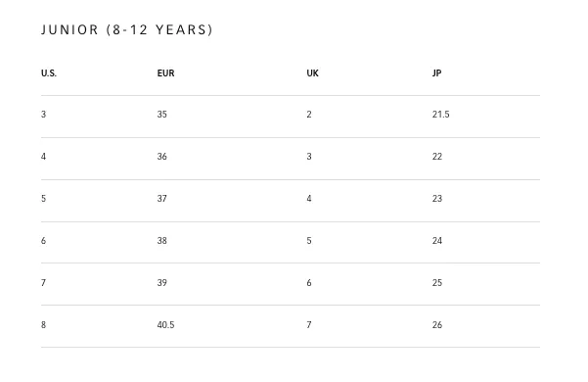The width and height of the screenshot is (588, 382).
Task: Click EUR size 39 cell
Action: pos(162,282)
